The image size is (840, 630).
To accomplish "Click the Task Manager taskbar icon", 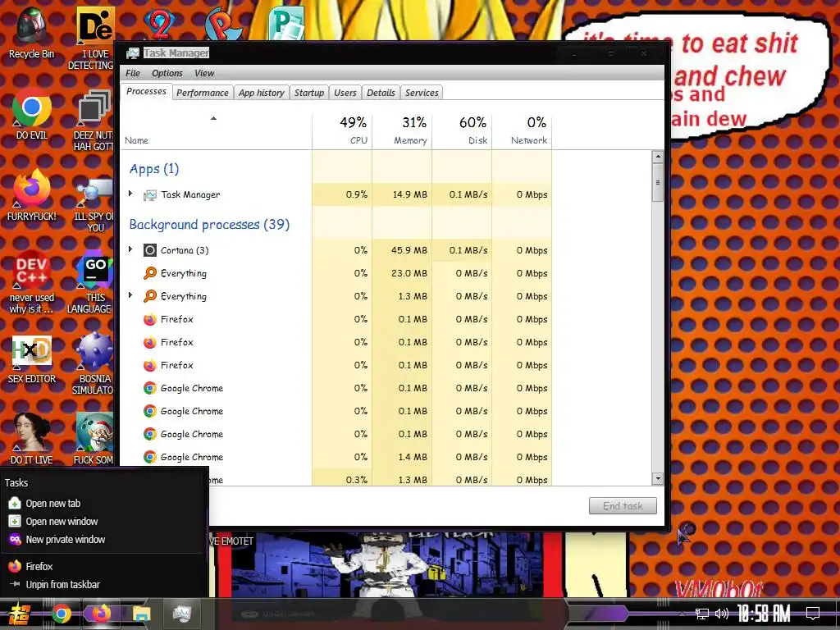I will (181, 614).
